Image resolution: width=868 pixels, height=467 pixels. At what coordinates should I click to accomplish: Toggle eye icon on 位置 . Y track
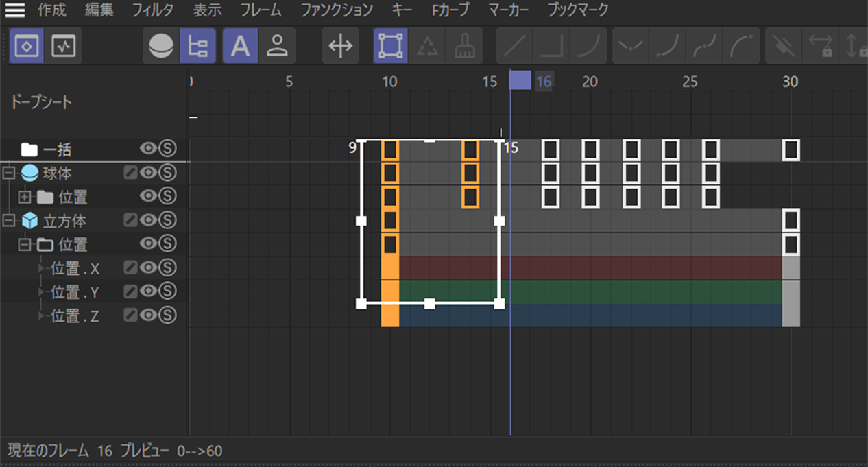149,291
